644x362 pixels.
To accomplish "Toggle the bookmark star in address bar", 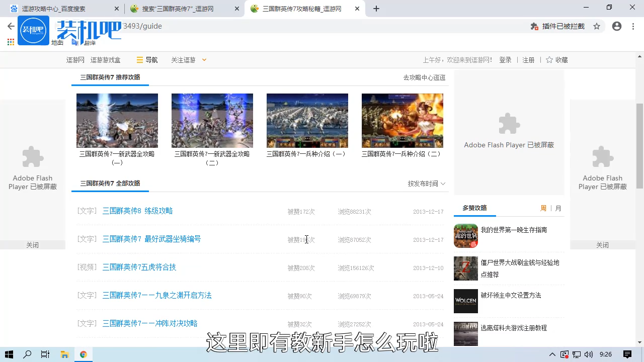I will pos(597,26).
